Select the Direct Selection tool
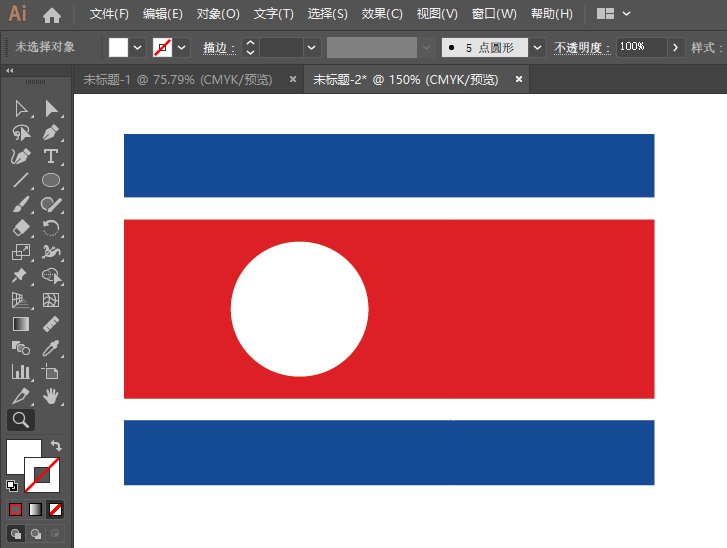This screenshot has width=727, height=548. (51, 109)
